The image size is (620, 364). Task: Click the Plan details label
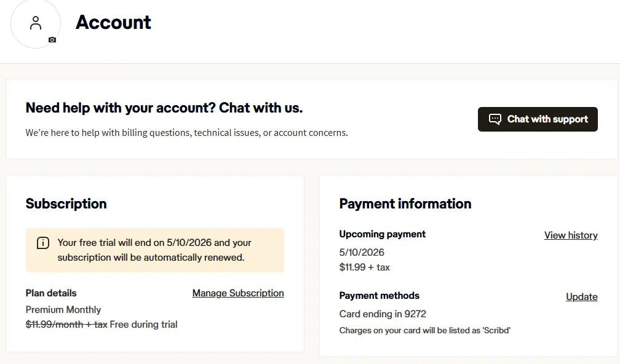click(x=51, y=293)
